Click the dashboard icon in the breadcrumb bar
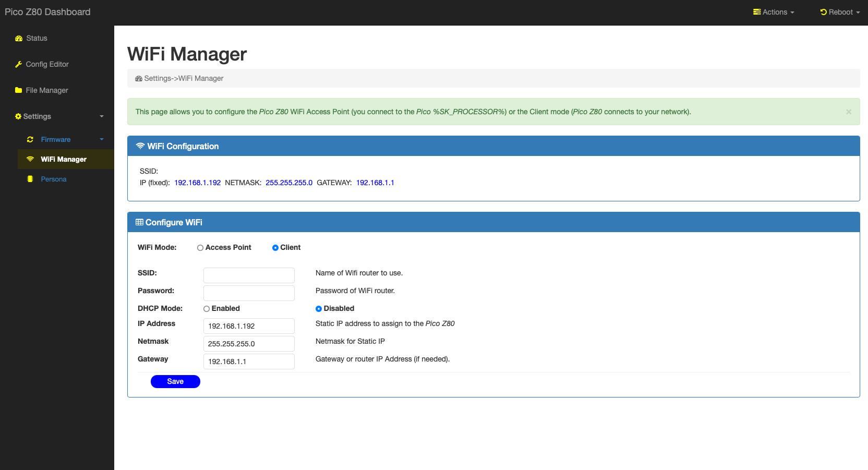 coord(138,78)
